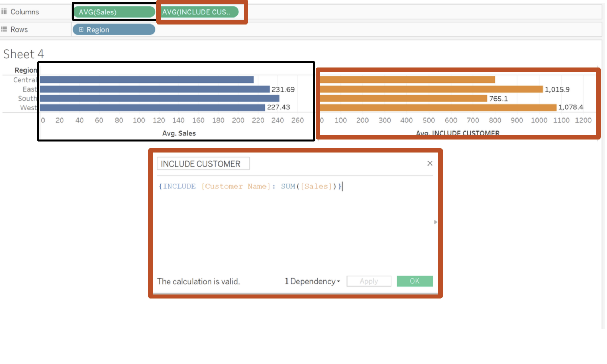Click the Apply button
The height and width of the screenshot is (364, 607).
(x=369, y=281)
